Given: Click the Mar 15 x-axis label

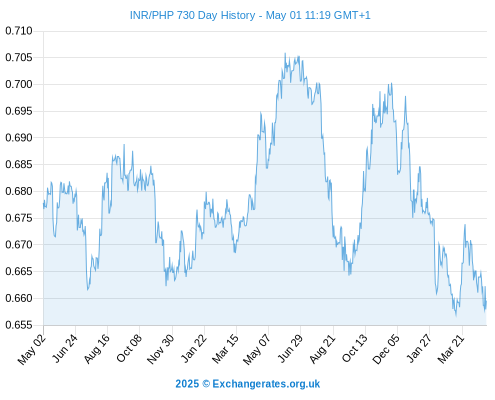Looking at the screenshot, I should [226, 349].
